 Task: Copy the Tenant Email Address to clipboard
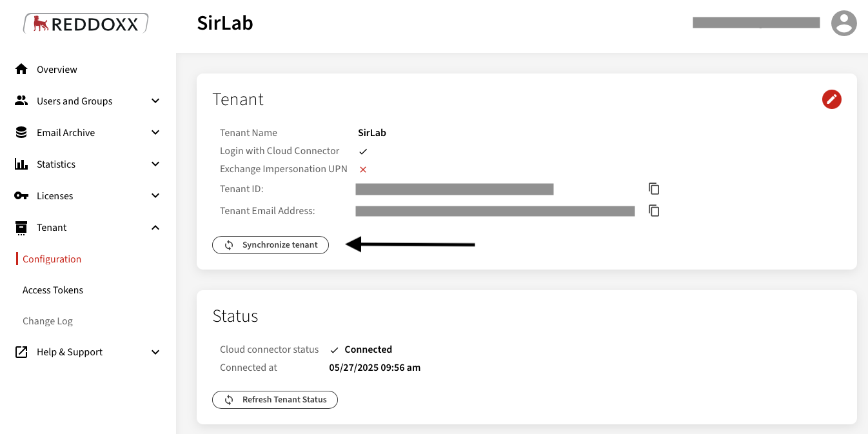pos(654,210)
